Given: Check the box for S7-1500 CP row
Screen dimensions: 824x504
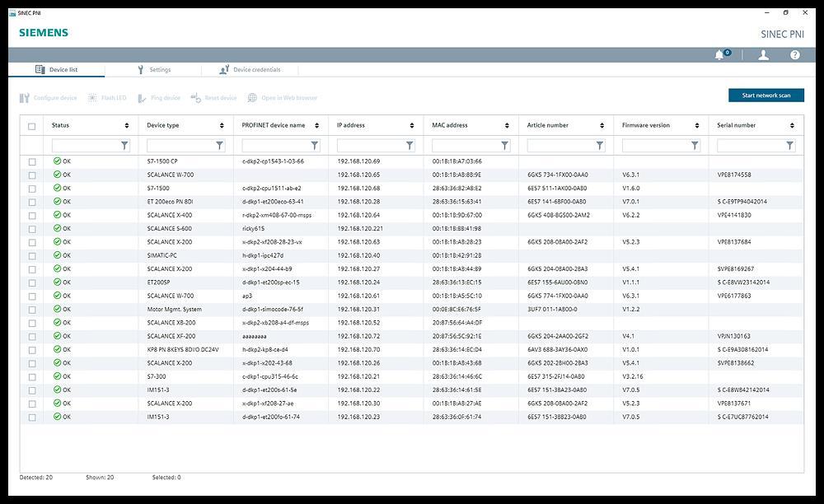Looking at the screenshot, I should pyautogui.click(x=32, y=161).
